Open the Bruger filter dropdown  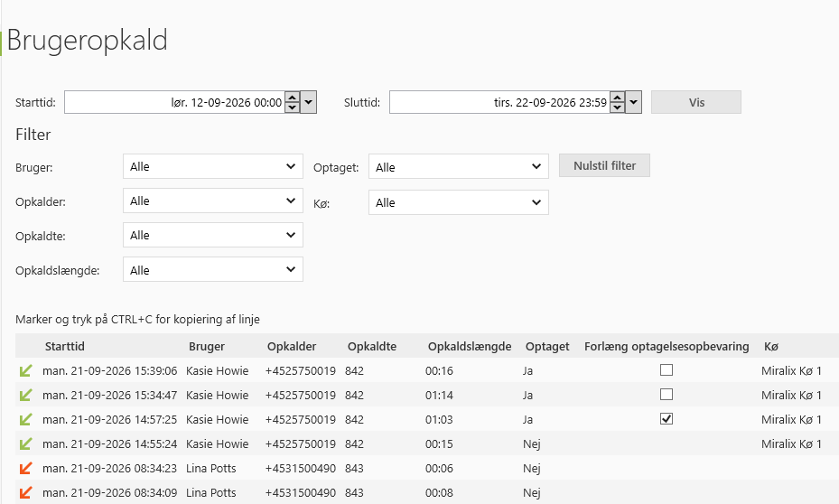pyautogui.click(x=213, y=166)
